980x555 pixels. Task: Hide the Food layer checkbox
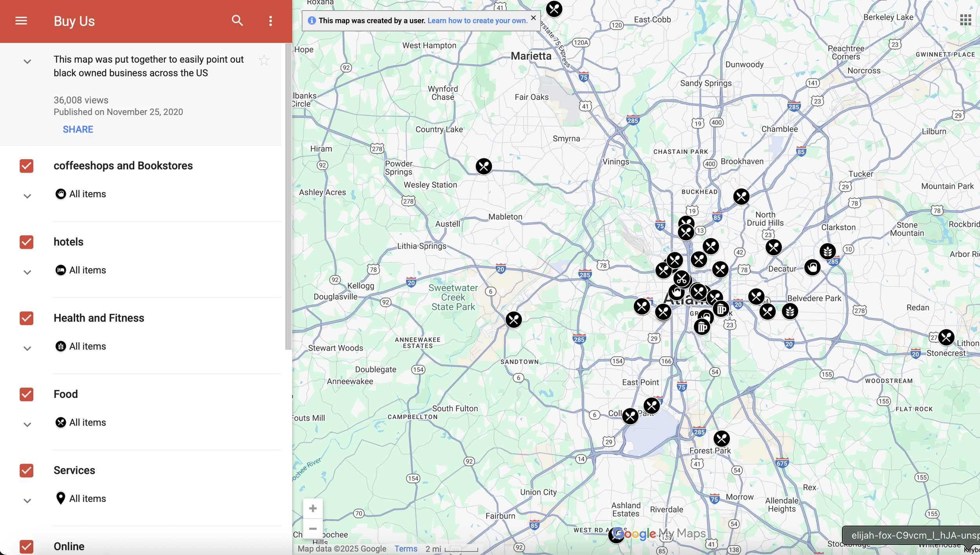pyautogui.click(x=27, y=394)
